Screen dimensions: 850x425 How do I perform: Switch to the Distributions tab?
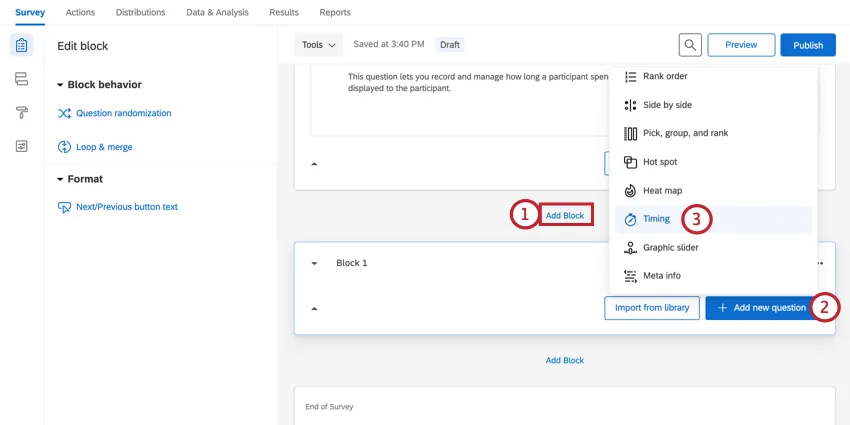pyautogui.click(x=141, y=12)
